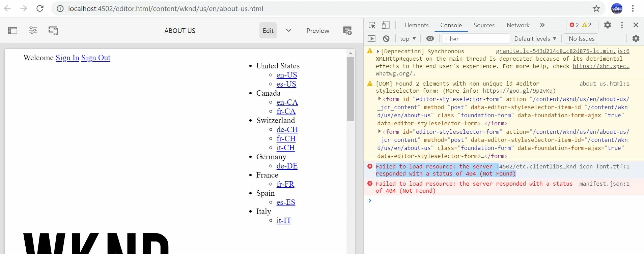Click the ABOUT US page title
The image size is (644, 254).
pos(180,31)
